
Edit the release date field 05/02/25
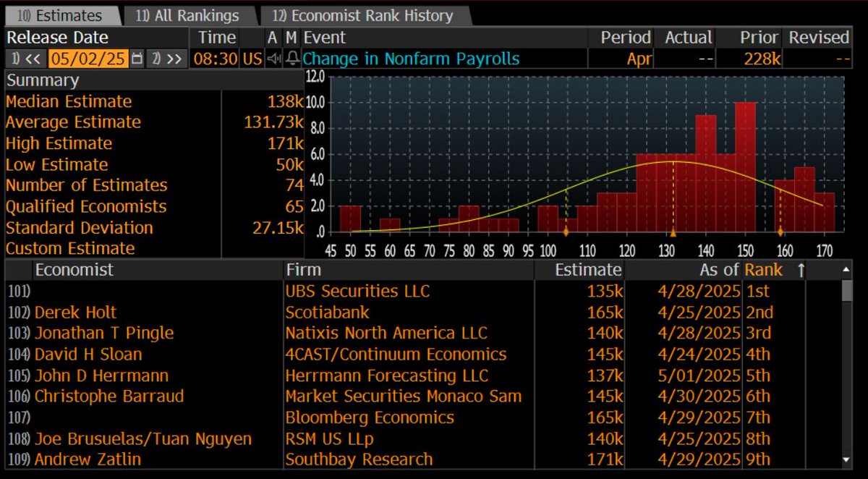pyautogui.click(x=88, y=59)
